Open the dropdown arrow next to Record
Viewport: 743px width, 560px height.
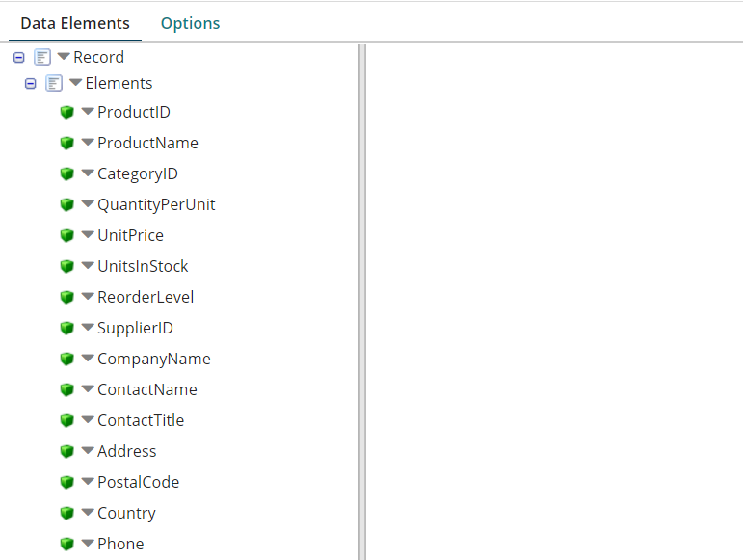[x=64, y=57]
